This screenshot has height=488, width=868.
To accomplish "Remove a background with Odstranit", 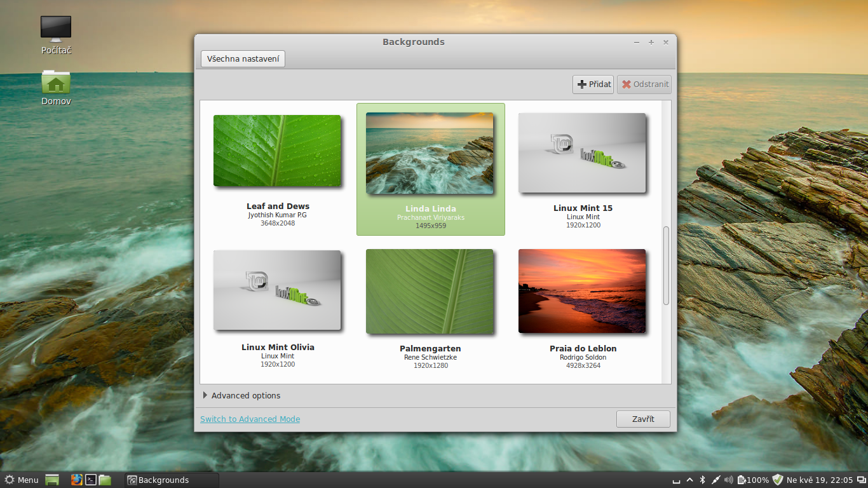I will 644,84.
